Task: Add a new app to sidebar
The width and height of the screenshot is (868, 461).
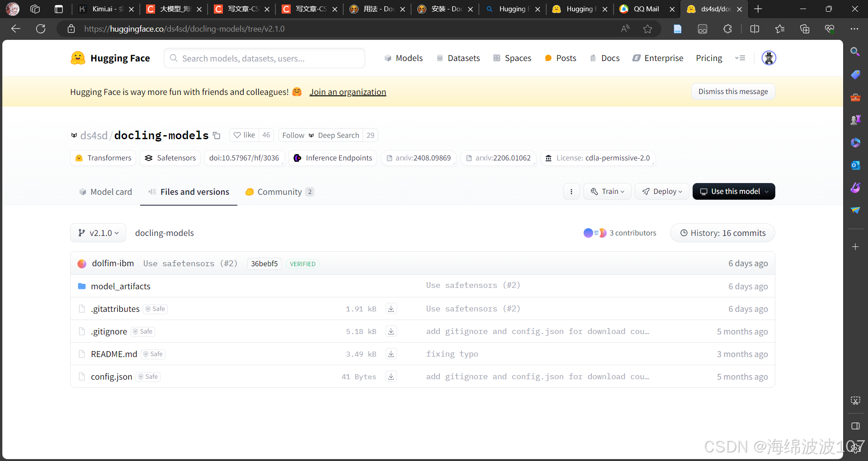Action: (855, 247)
